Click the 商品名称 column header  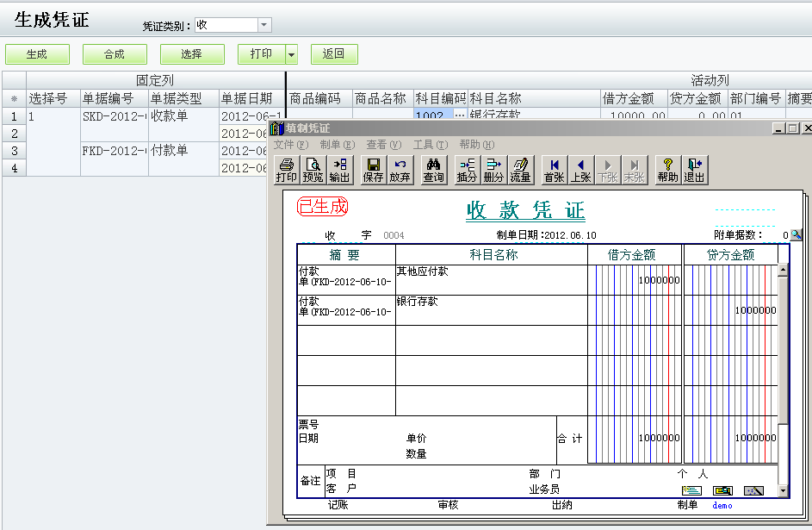click(x=382, y=98)
